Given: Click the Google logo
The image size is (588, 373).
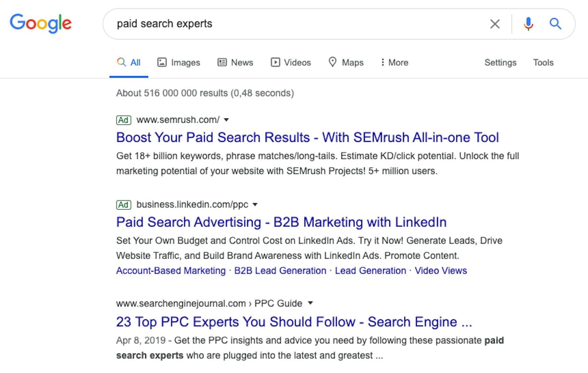Looking at the screenshot, I should 41,23.
